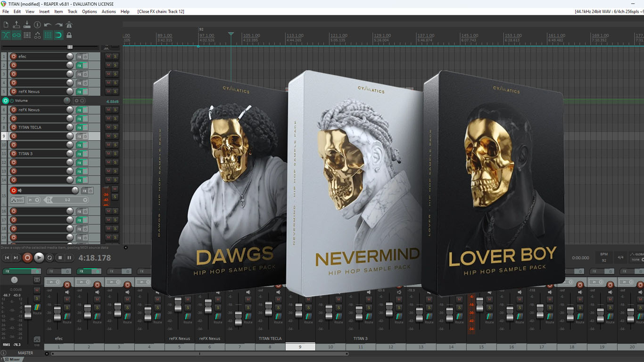The height and width of the screenshot is (362, 644).
Task: Click the transport Play button
Action: pos(39,257)
